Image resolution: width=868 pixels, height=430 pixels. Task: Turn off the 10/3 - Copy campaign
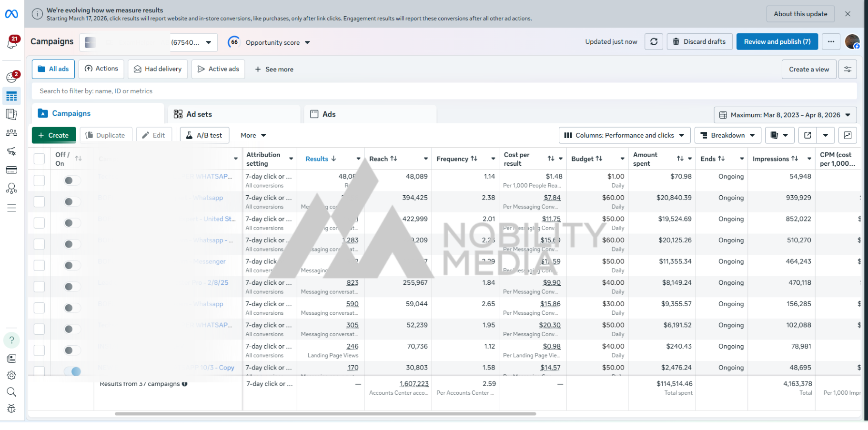pyautogui.click(x=72, y=371)
